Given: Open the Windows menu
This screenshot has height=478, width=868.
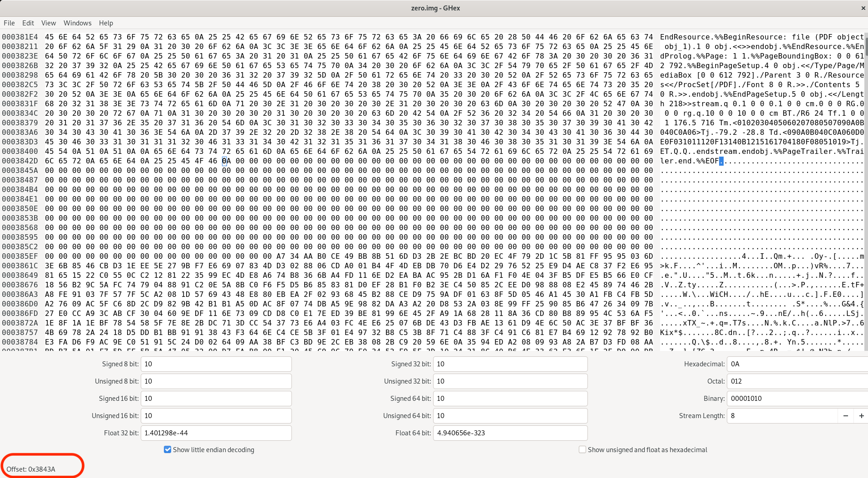Looking at the screenshot, I should (77, 23).
